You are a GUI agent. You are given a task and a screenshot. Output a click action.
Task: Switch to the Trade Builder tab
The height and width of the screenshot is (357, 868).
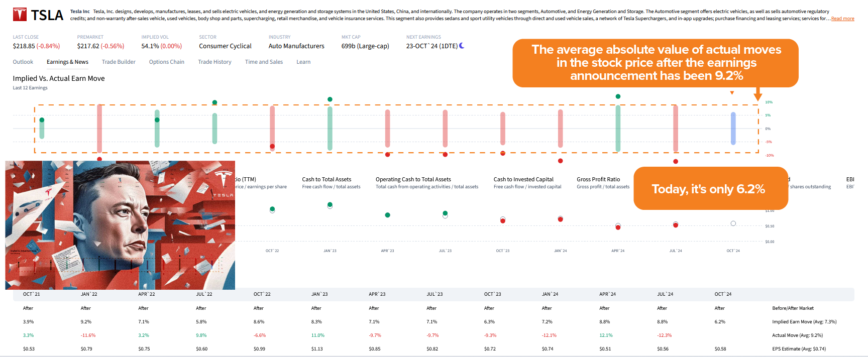coord(119,62)
